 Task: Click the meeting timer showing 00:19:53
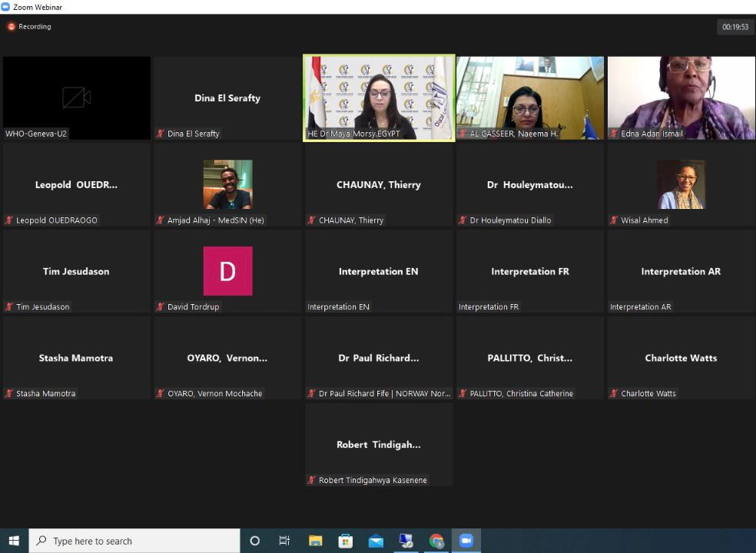734,27
